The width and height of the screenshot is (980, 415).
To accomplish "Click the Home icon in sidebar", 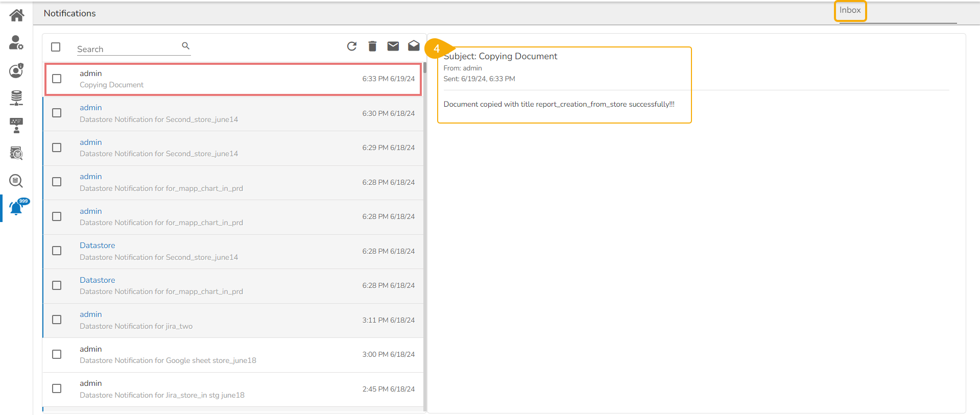I will point(16,15).
